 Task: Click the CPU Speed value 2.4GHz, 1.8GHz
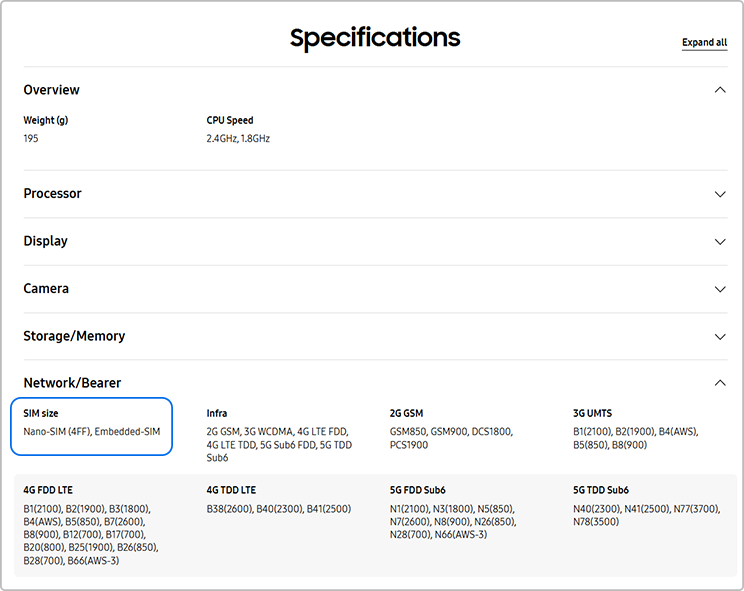coord(238,139)
